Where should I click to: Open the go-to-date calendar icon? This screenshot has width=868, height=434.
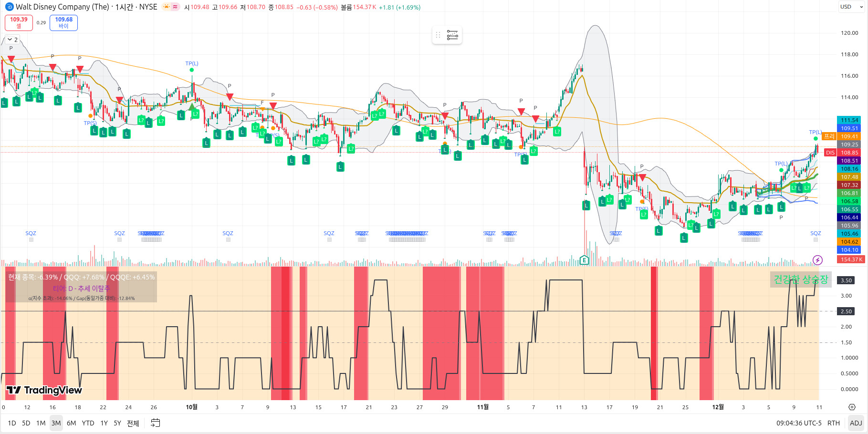[156, 423]
